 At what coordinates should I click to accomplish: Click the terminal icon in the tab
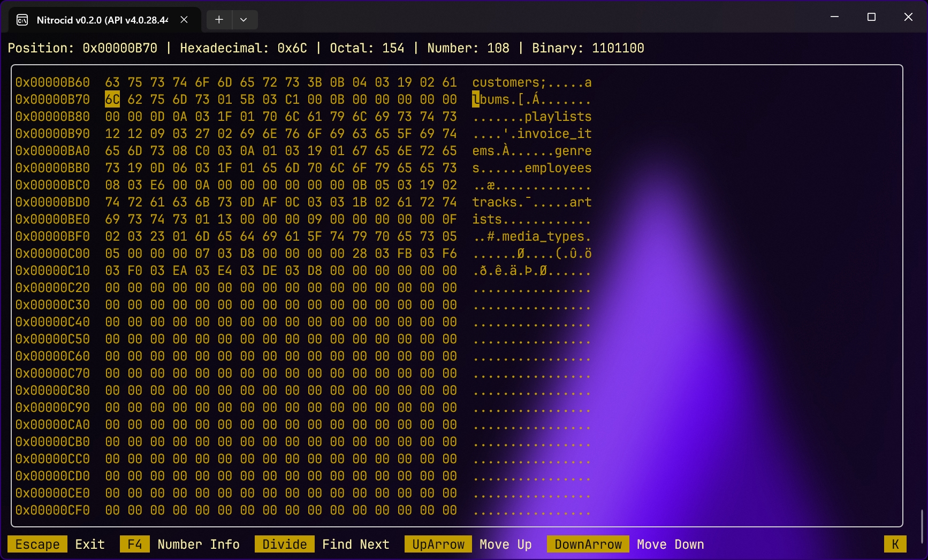[x=22, y=20]
